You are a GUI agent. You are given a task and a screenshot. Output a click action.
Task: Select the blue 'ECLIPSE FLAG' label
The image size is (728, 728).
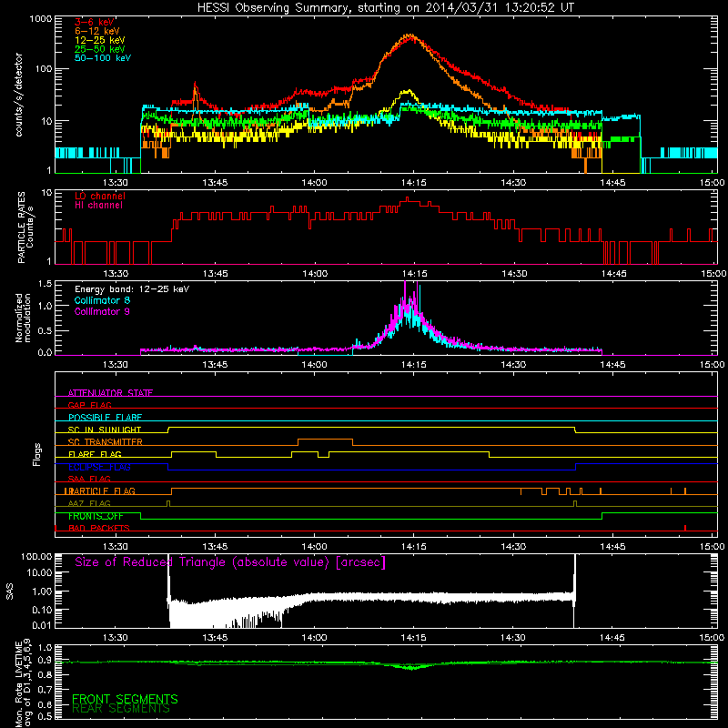[99, 467]
